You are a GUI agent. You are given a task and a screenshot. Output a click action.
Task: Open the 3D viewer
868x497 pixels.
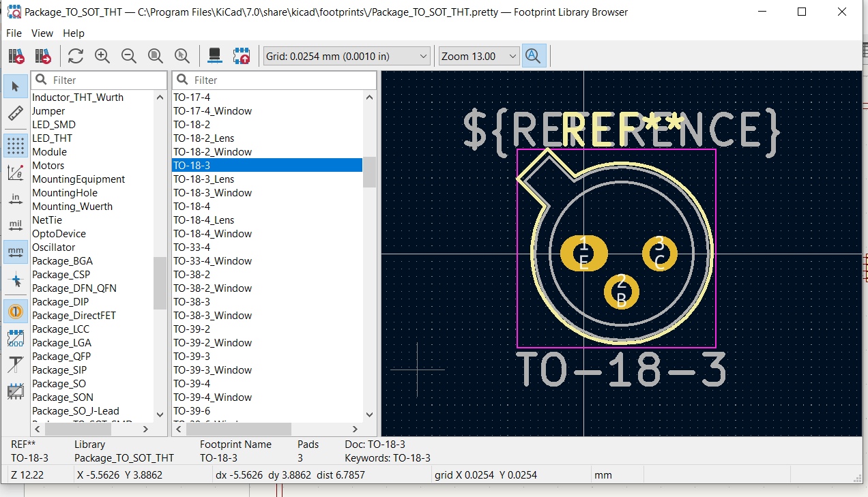click(215, 56)
